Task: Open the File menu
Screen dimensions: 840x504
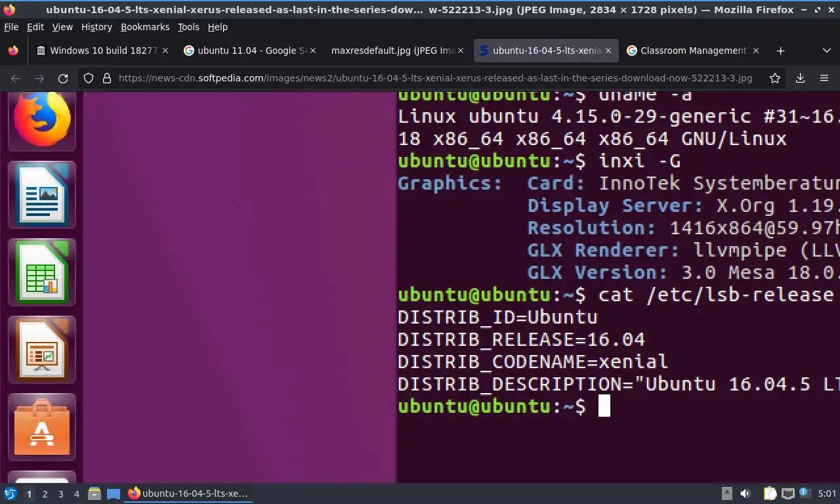Action: (11, 27)
